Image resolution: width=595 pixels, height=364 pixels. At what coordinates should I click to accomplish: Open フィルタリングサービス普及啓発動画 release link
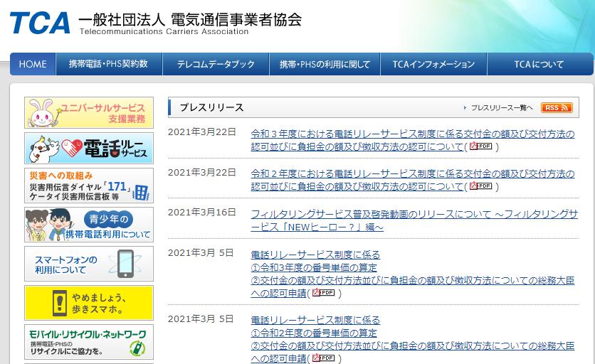[x=414, y=220]
